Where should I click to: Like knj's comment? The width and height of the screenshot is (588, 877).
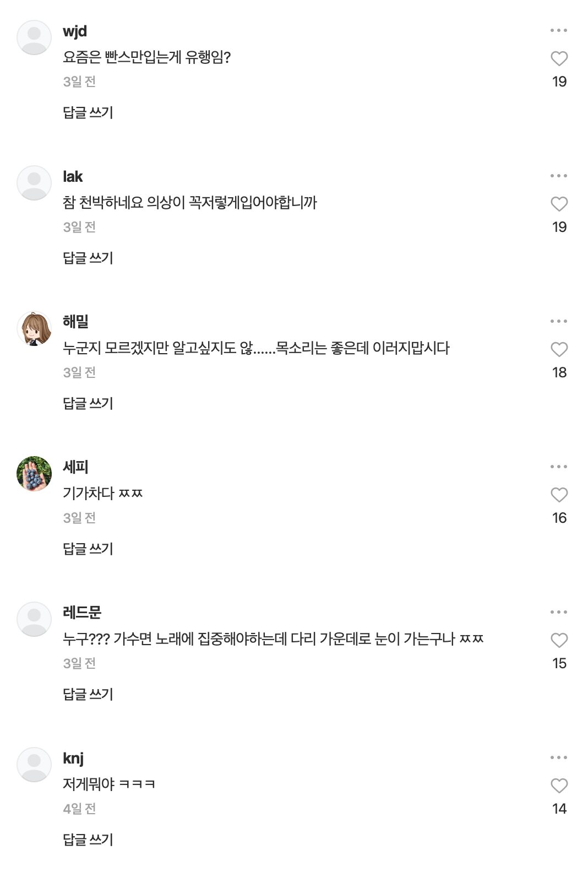pos(559,786)
